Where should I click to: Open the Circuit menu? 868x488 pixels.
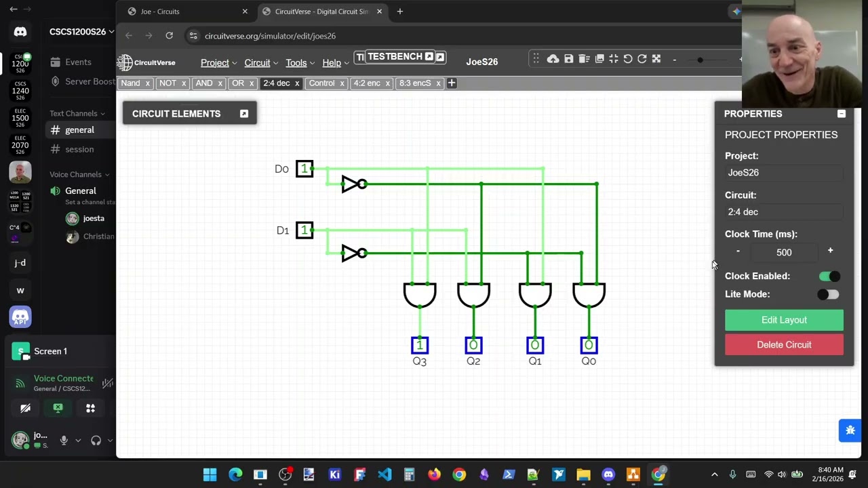[261, 63]
